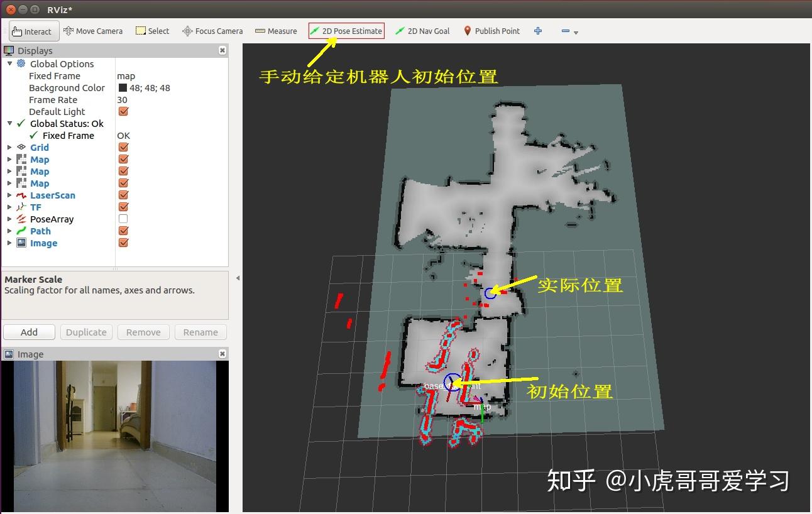Select the Measure tool
Viewport: 812px width, 514px height.
click(x=276, y=30)
